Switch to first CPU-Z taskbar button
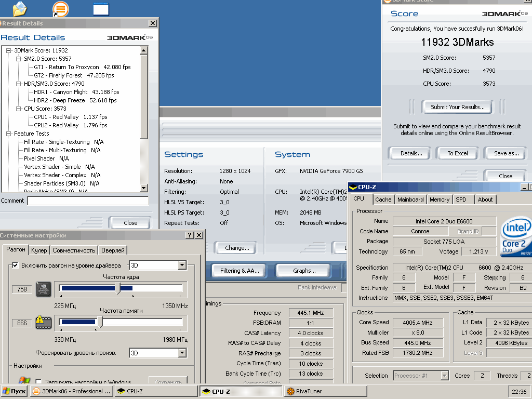The height and width of the screenshot is (399, 532). pyautogui.click(x=156, y=391)
